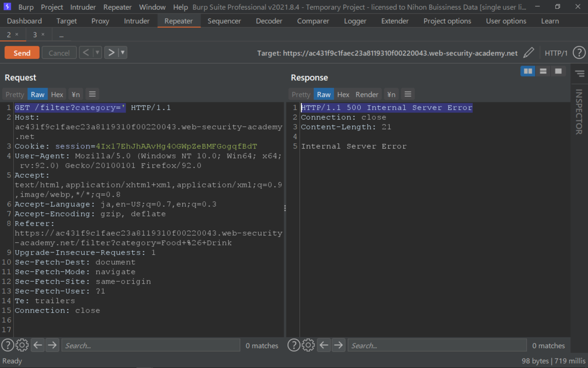The image size is (588, 368).
Task: Open the Project menu
Action: pyautogui.click(x=52, y=7)
